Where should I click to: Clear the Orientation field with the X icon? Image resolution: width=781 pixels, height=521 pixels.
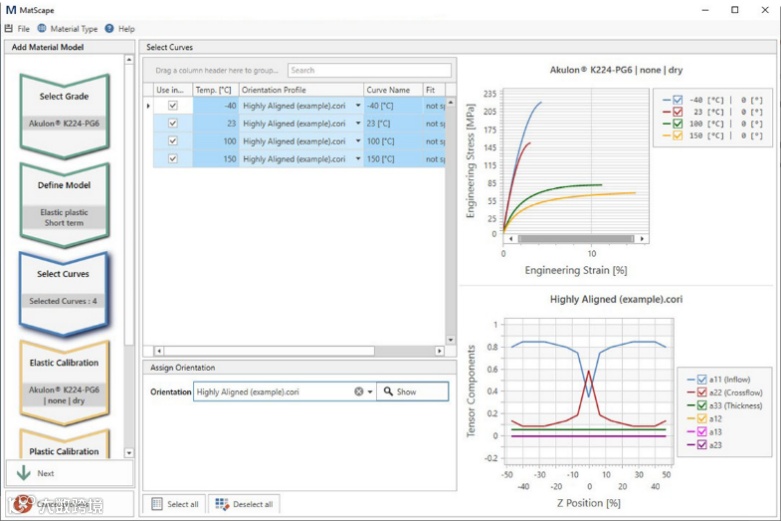click(359, 391)
